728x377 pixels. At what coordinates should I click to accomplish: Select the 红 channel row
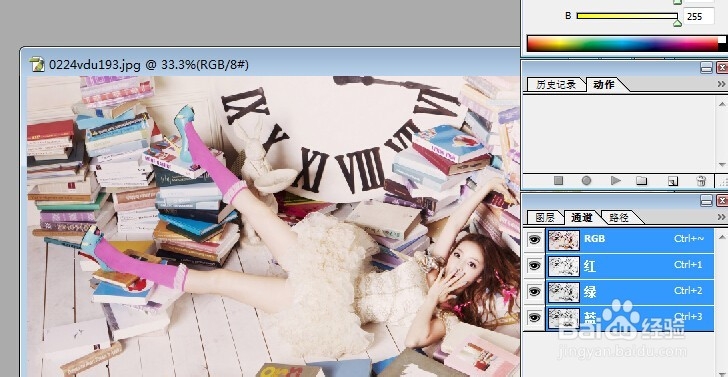pyautogui.click(x=630, y=266)
